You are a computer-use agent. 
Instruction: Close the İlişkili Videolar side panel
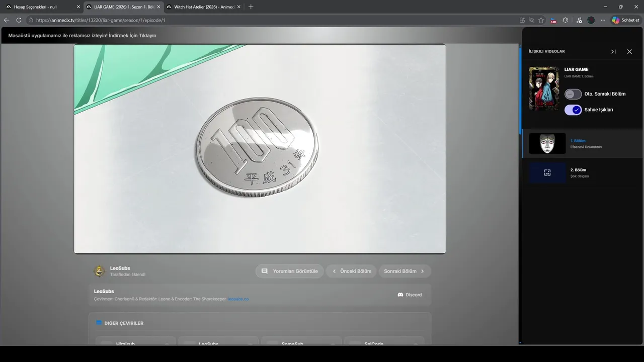629,51
